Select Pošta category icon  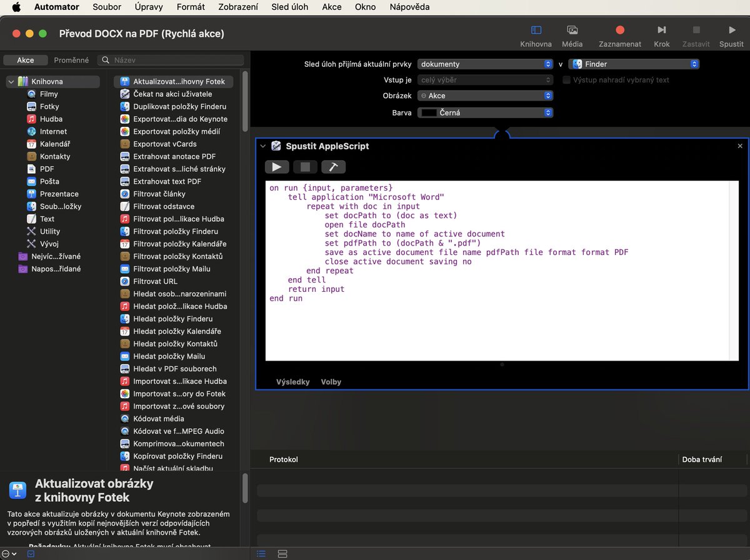[x=31, y=181]
